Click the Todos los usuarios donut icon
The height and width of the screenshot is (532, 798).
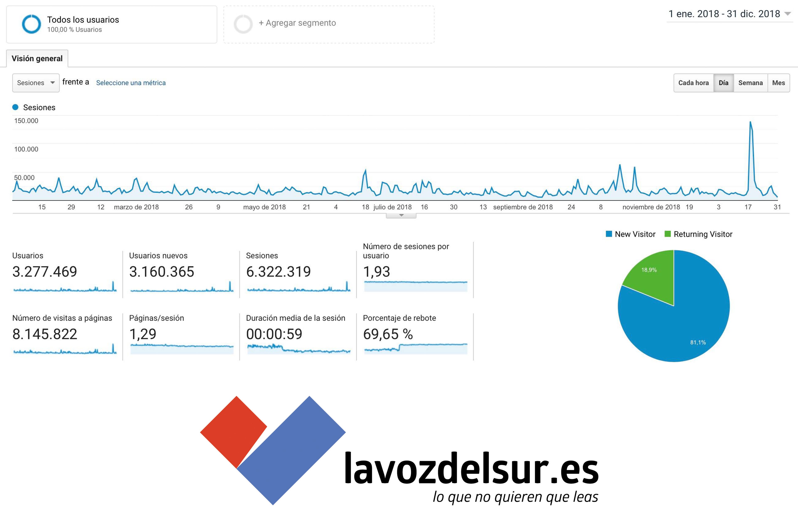[31, 24]
